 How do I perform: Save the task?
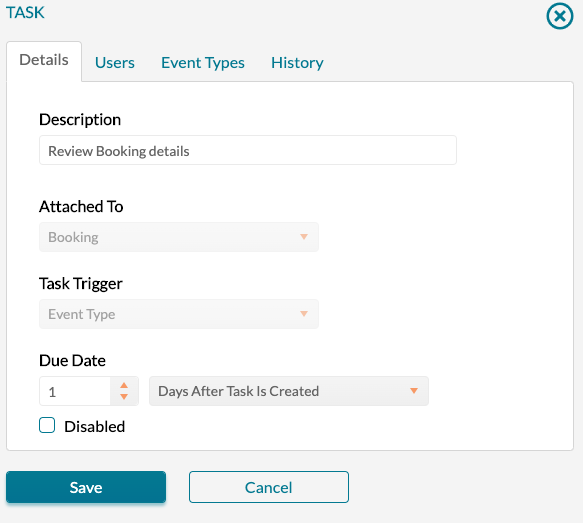pyautogui.click(x=86, y=487)
